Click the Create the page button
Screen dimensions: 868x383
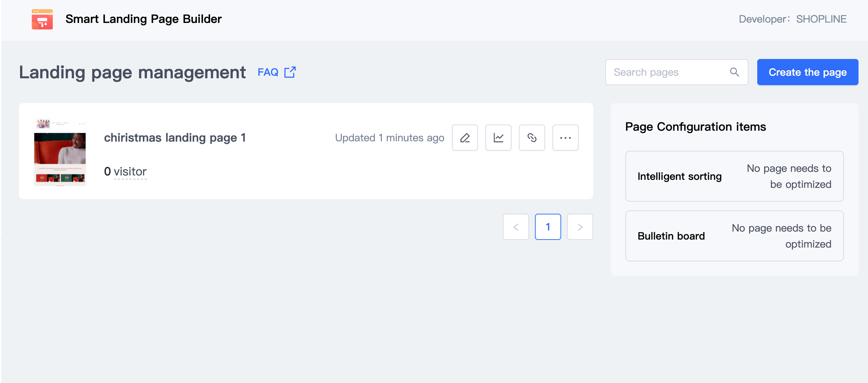click(807, 72)
